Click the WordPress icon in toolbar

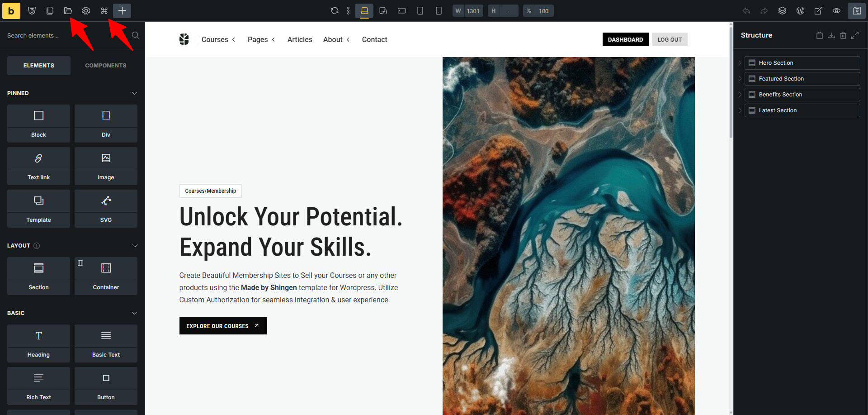pyautogui.click(x=800, y=11)
